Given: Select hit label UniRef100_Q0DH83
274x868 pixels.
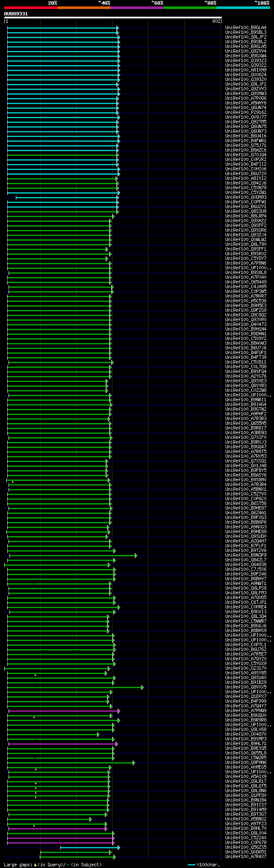Looking at the screenshot, I should tap(246, 197).
